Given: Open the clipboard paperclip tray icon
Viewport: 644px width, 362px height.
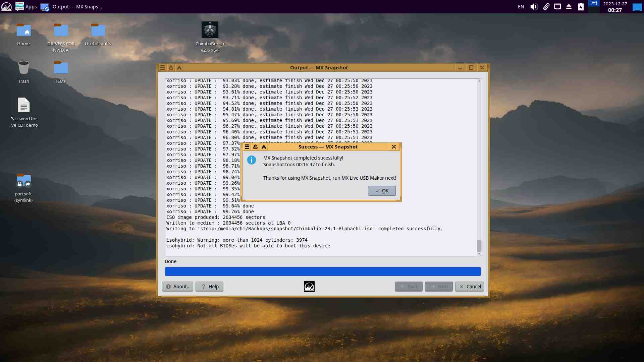Looking at the screenshot, I should (546, 7).
